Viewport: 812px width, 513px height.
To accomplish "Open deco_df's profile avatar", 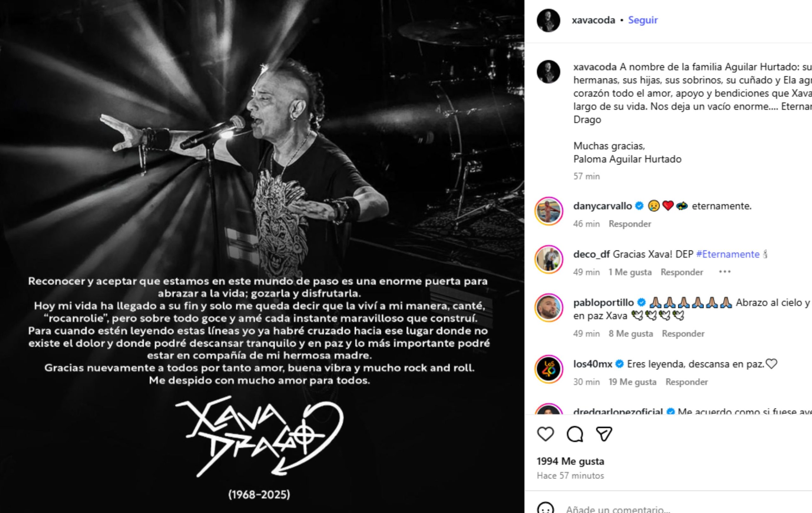I will pos(549,260).
